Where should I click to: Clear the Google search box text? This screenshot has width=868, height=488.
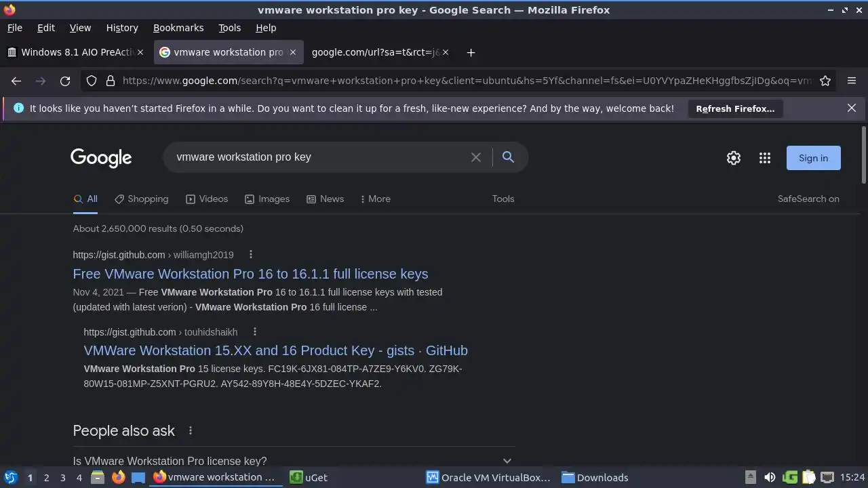(476, 157)
